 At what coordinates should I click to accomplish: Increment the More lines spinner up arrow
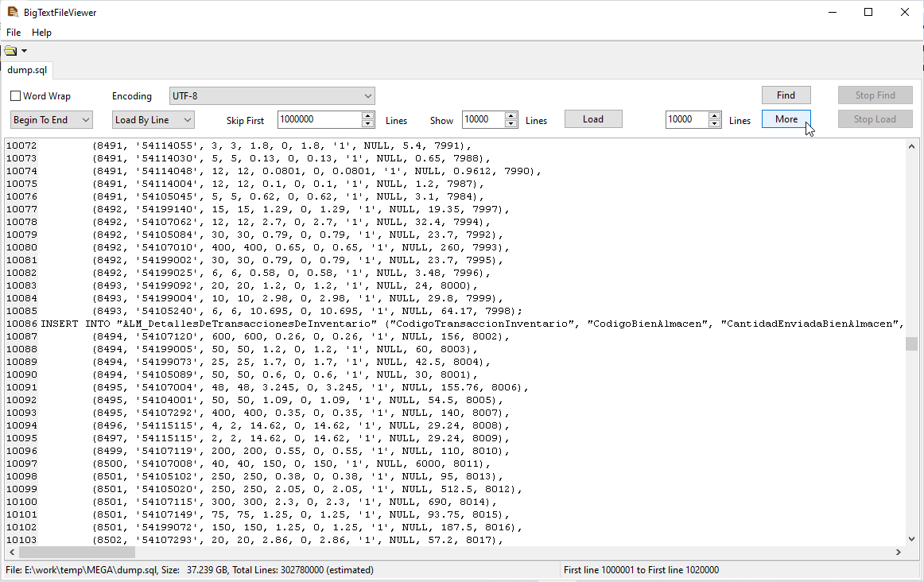[x=715, y=115]
